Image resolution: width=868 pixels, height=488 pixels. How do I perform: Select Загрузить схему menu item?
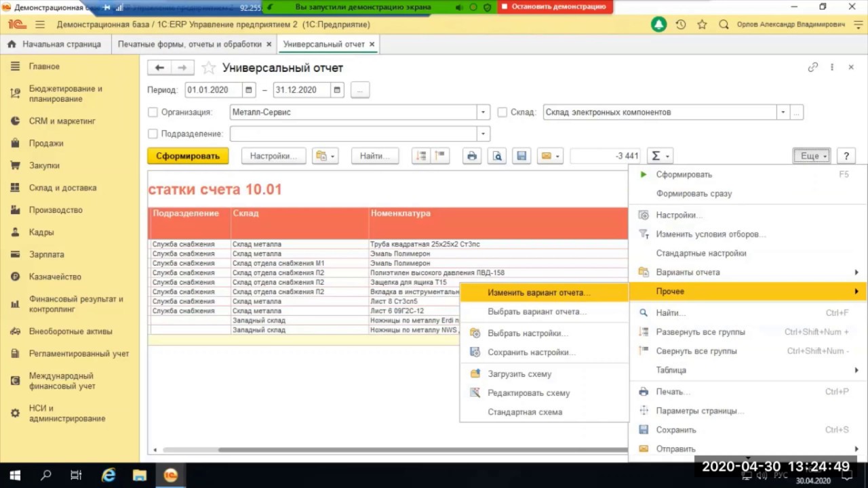[x=544, y=374]
